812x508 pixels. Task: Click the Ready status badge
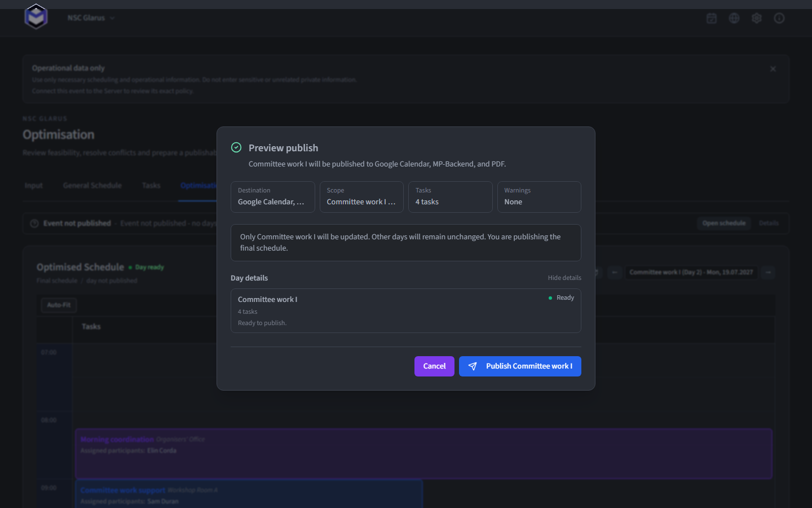point(562,298)
